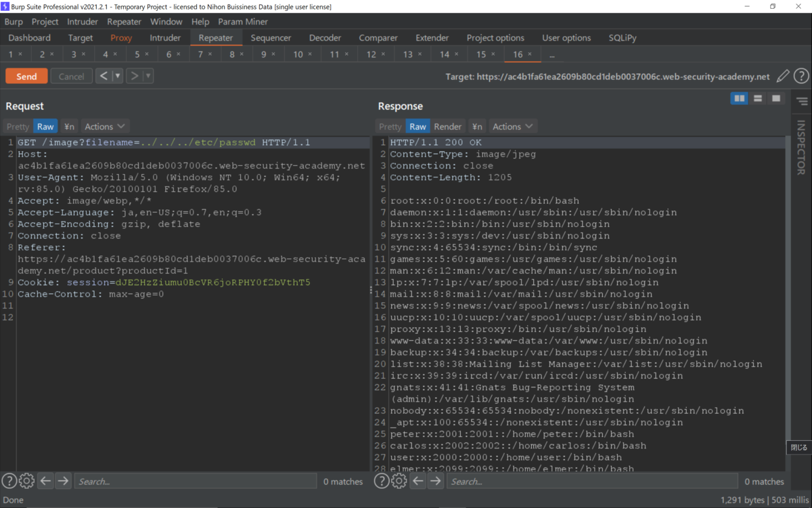Click response pane search field
This screenshot has width=812, height=508.
[x=593, y=481]
